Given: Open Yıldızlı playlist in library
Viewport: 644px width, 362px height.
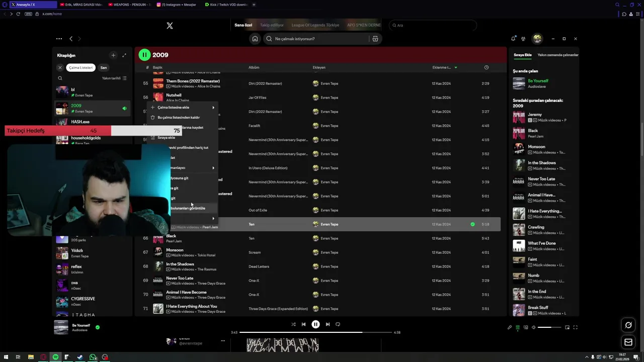Looking at the screenshot, I should pos(93,253).
